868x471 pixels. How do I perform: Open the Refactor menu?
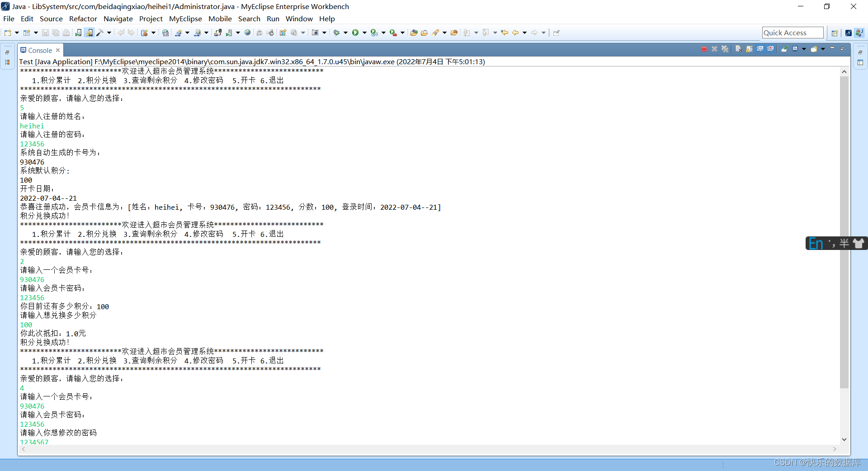(83, 19)
